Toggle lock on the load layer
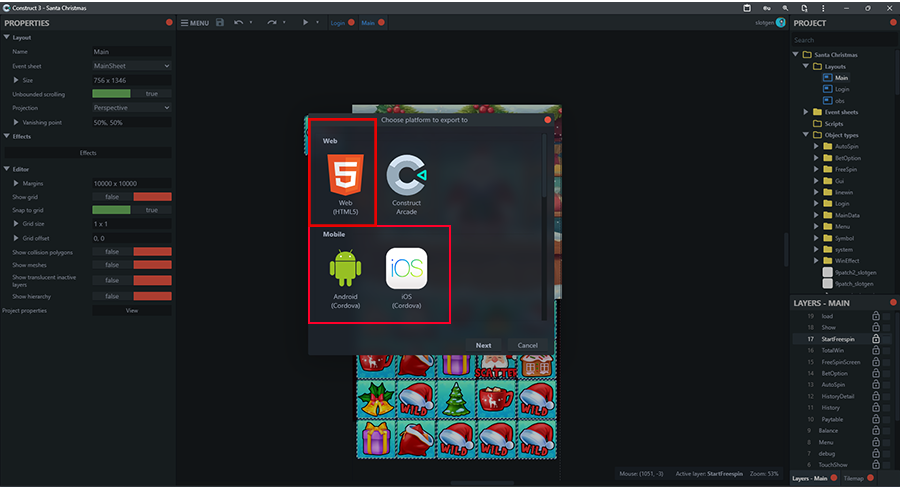Screen dimensions: 900x489 (876, 316)
